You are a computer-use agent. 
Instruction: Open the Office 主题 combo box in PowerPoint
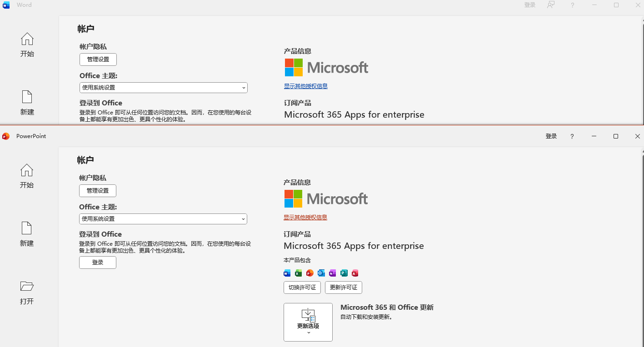click(x=163, y=218)
